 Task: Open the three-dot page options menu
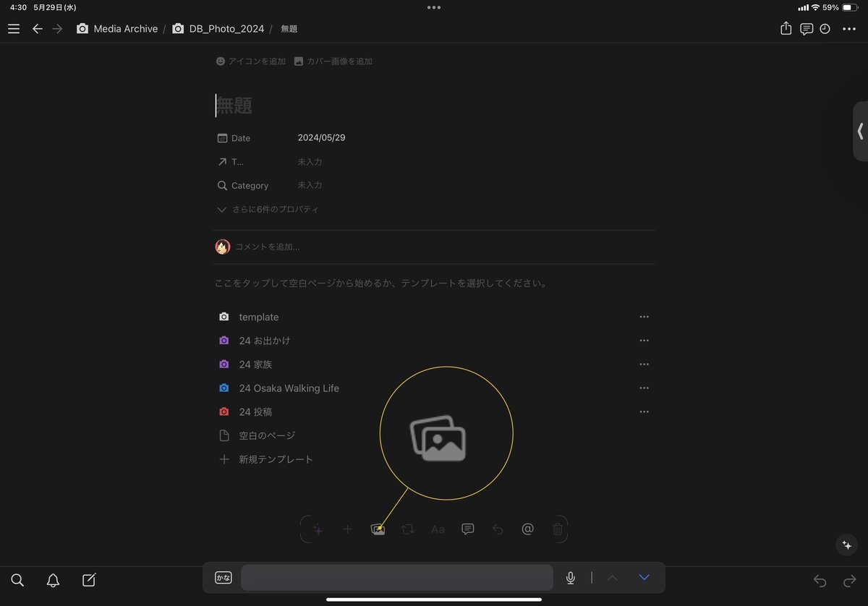[x=849, y=29]
